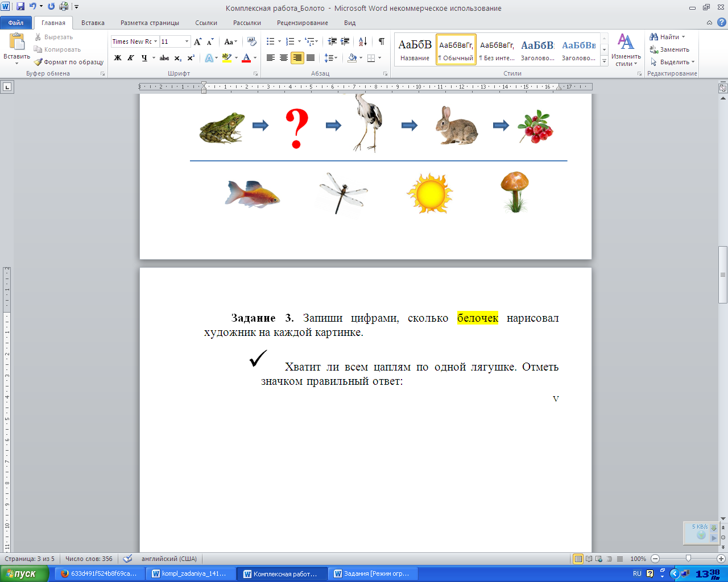Click the Clear Formatting icon
This screenshot has width=728, height=582.
(x=252, y=41)
